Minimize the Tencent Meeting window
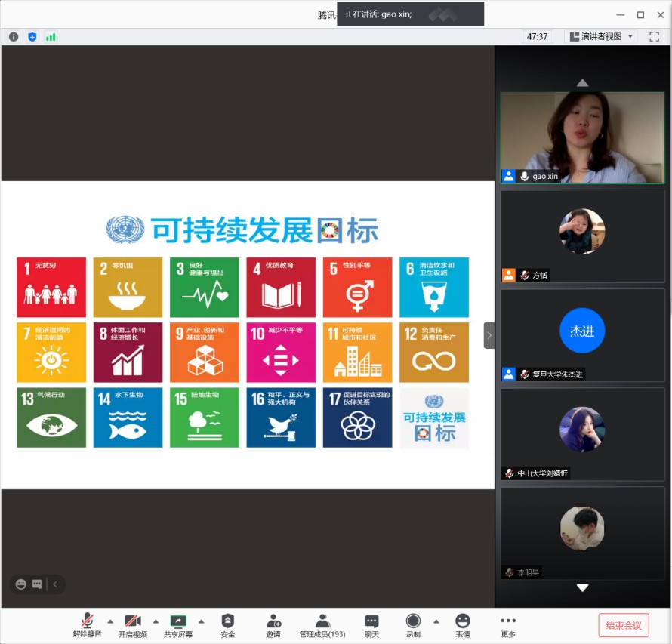 (x=621, y=15)
